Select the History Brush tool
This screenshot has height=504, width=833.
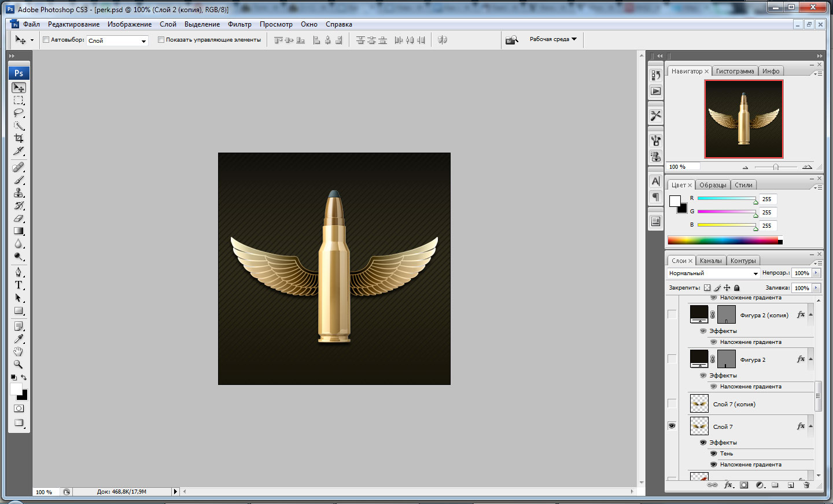(x=19, y=206)
